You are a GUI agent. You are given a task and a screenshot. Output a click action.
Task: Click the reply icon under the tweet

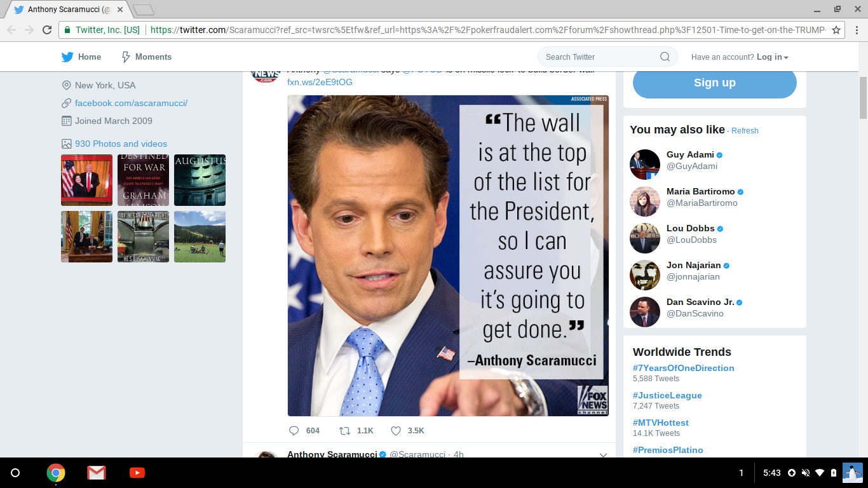[294, 431]
